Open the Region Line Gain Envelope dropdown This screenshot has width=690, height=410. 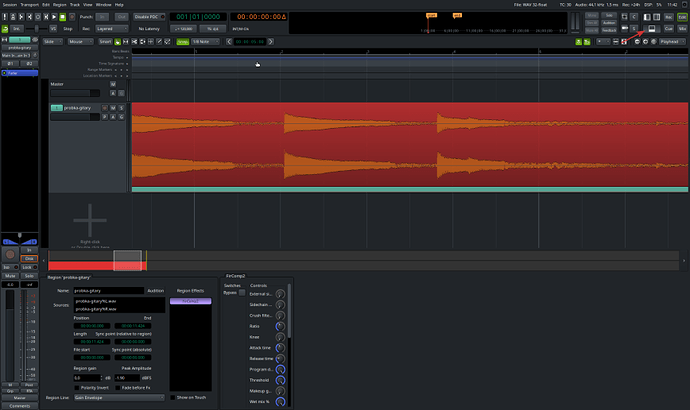pyautogui.click(x=118, y=397)
